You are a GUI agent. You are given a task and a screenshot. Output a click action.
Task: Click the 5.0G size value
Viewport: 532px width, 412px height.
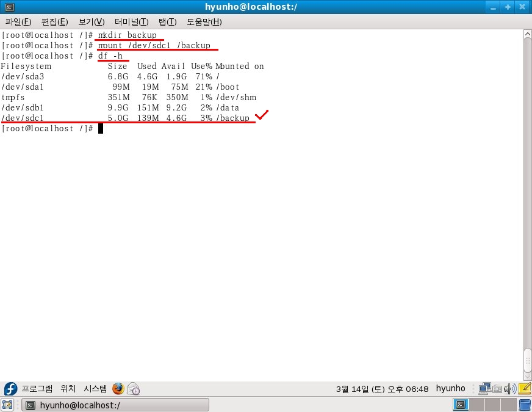point(118,118)
